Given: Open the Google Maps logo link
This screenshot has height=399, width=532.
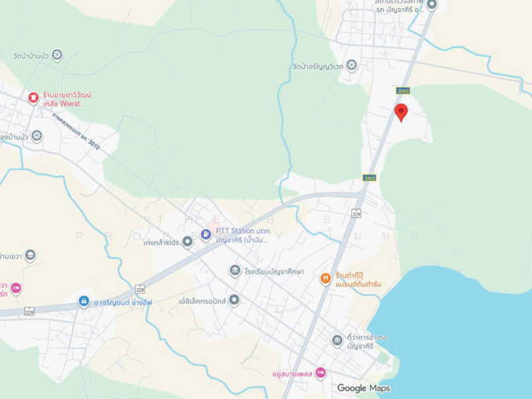Looking at the screenshot, I should pyautogui.click(x=363, y=388).
